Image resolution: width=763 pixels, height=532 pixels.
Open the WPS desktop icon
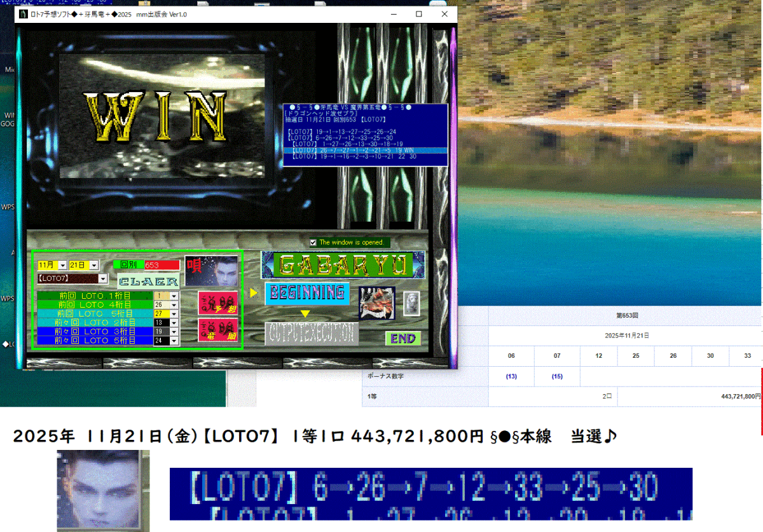tap(6, 207)
